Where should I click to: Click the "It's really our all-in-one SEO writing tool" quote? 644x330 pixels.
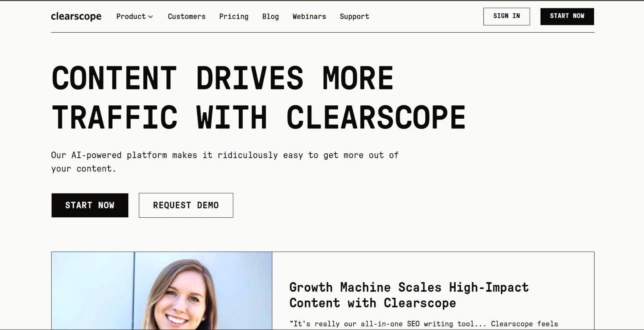click(424, 324)
